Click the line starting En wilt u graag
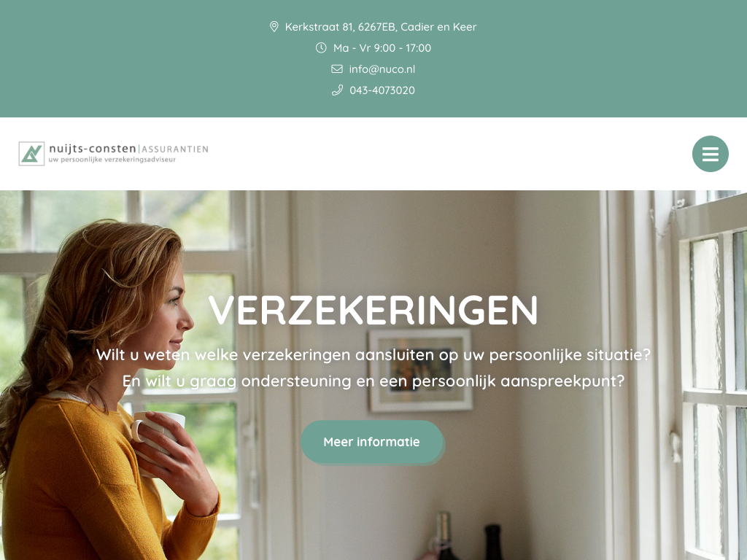 pyautogui.click(x=373, y=381)
